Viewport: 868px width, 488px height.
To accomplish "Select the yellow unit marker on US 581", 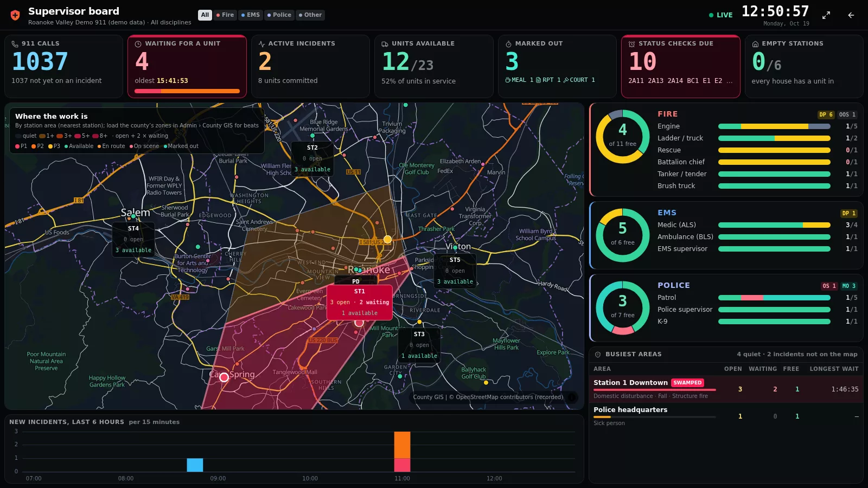I will click(x=387, y=240).
